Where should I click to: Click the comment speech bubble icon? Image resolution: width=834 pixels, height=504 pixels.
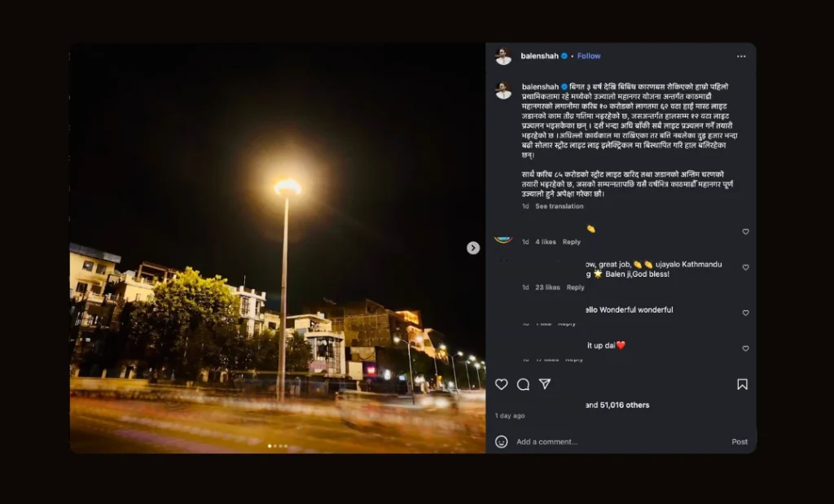tap(523, 384)
